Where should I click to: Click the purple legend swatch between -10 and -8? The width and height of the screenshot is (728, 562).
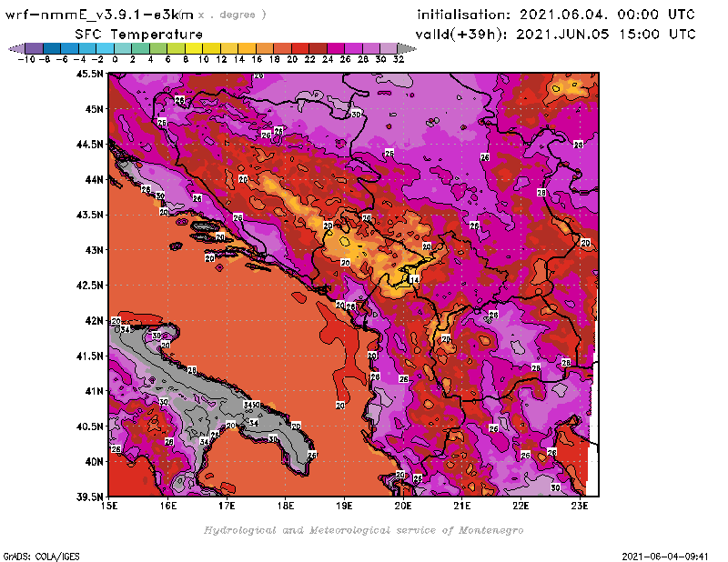(x=34, y=48)
